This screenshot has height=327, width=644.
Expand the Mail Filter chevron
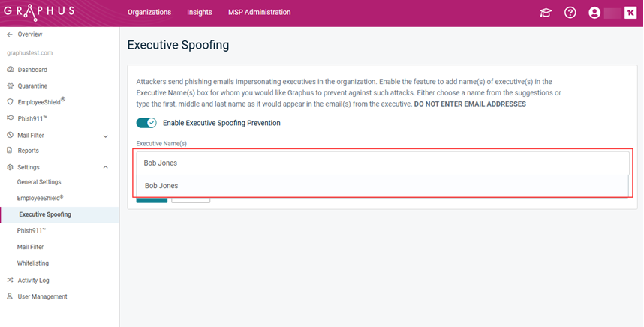pos(106,136)
